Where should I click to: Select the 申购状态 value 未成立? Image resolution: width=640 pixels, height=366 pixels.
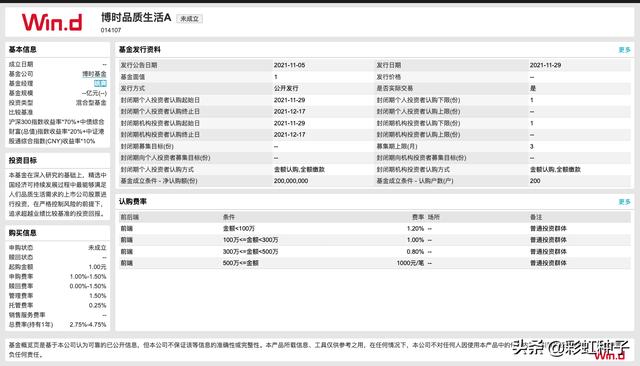[x=98, y=248]
